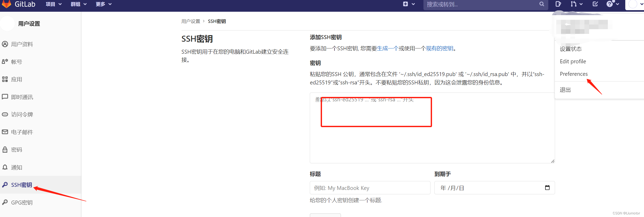644x217 pixels.
Task: Select 退出 to sign out
Action: coord(565,90)
